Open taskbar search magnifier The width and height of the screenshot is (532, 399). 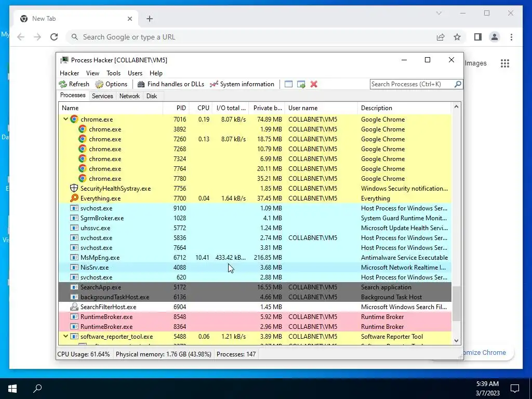[37, 388]
